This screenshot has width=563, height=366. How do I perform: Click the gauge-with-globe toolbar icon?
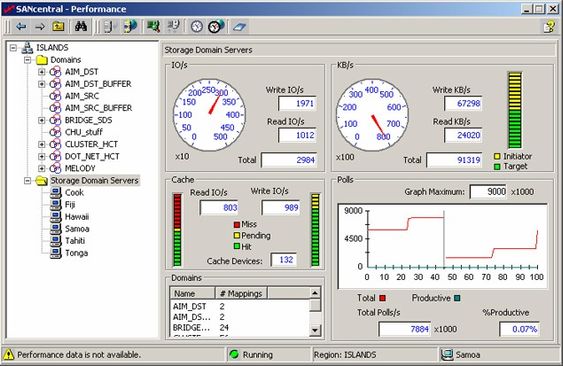[216, 26]
